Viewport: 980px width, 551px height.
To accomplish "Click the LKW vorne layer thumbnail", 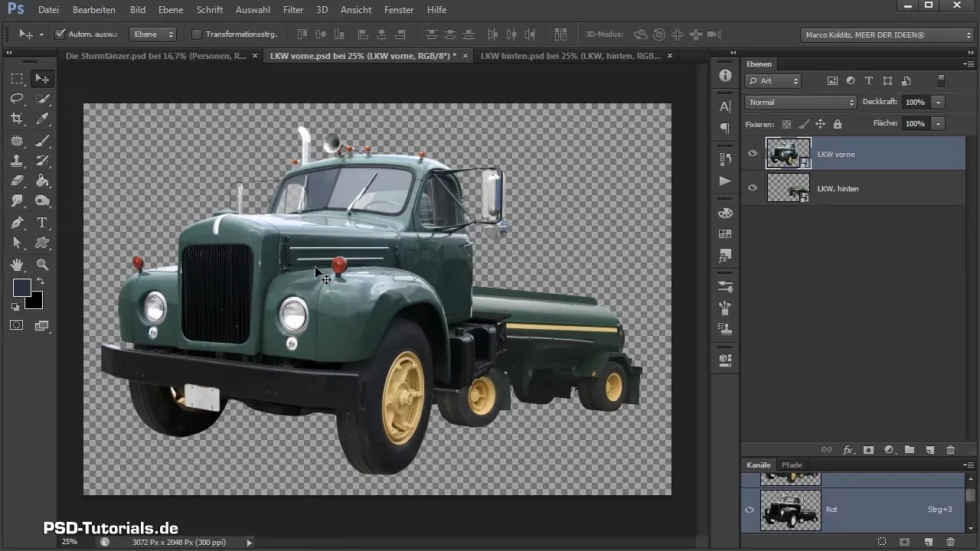I will [x=788, y=154].
